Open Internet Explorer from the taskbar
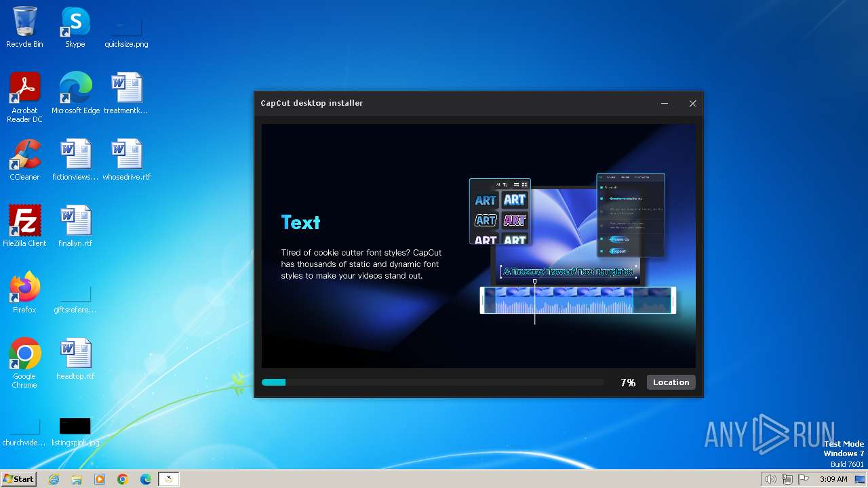The height and width of the screenshot is (488, 868). tap(54, 479)
